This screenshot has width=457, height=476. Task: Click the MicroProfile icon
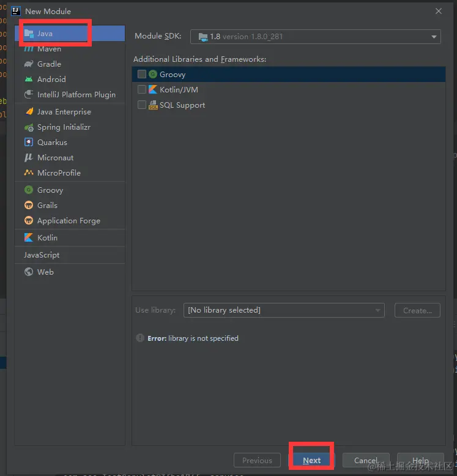(x=29, y=173)
